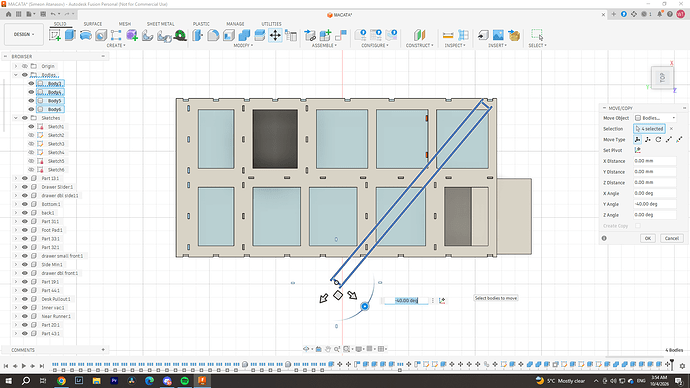The image size is (690, 388).
Task: Select the Press Pull tool
Action: 198,35
